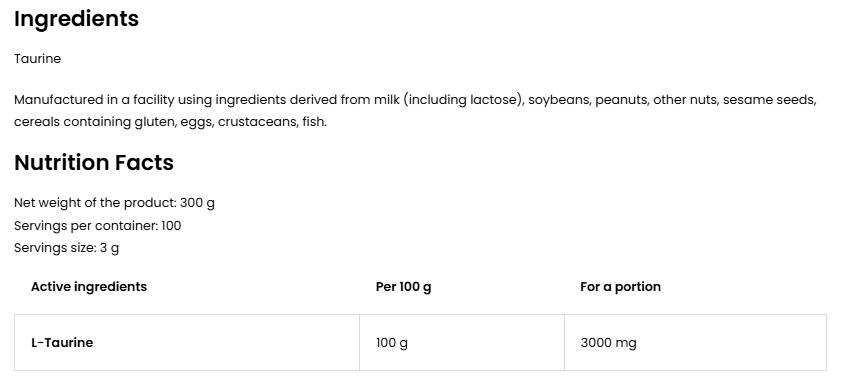Click 'Servings per container: 100' line
855x391 pixels.
click(x=98, y=226)
